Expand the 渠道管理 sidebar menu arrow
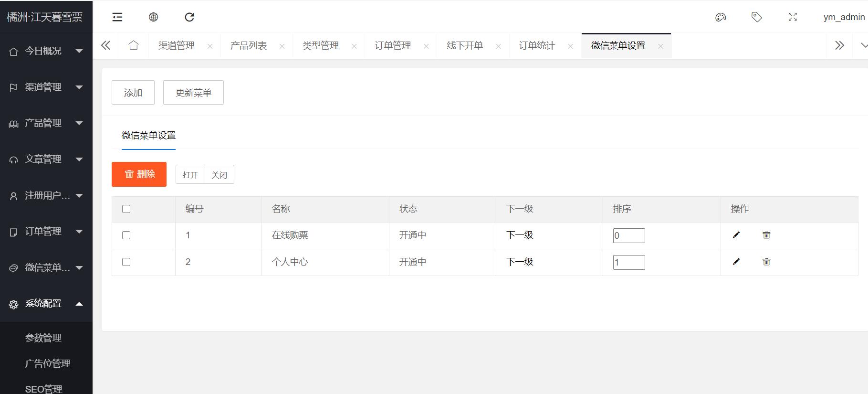The height and width of the screenshot is (394, 868). point(79,87)
